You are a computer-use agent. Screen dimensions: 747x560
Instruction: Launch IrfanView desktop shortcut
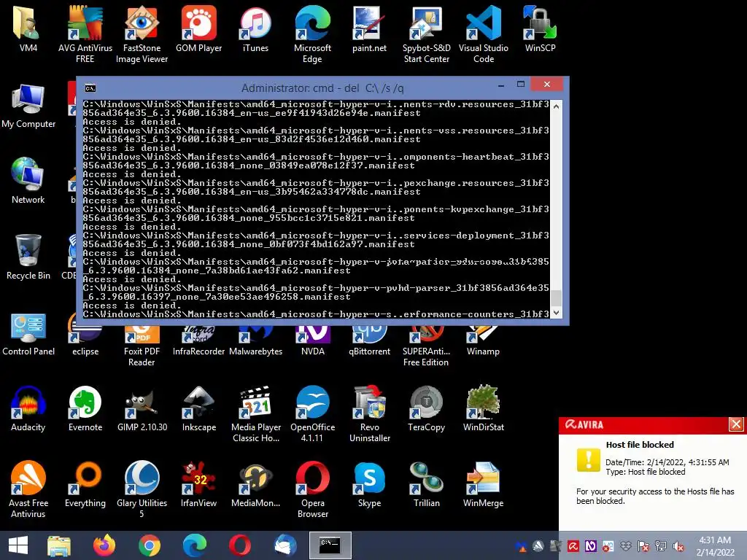pyautogui.click(x=198, y=484)
